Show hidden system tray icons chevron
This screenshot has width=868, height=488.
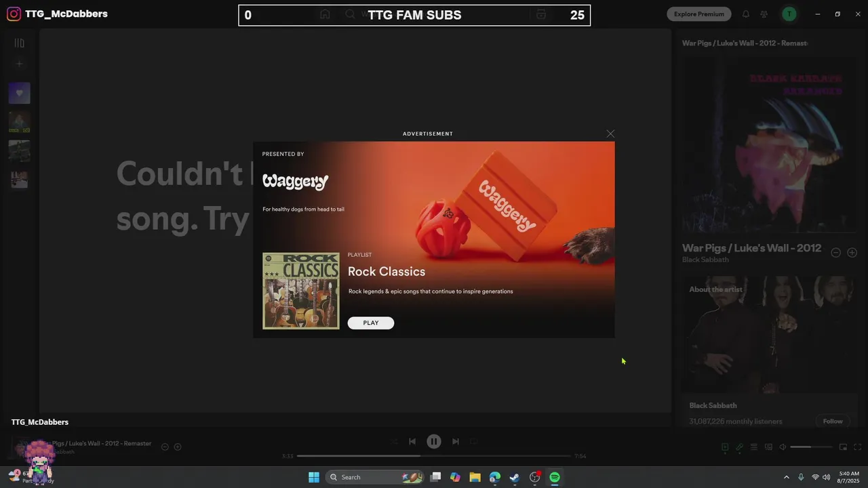click(x=786, y=477)
